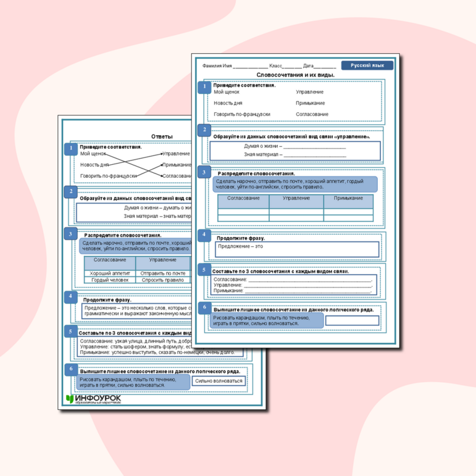Click the number 1 badge on the worksheet
This screenshot has height=476, width=476.
pos(204,87)
